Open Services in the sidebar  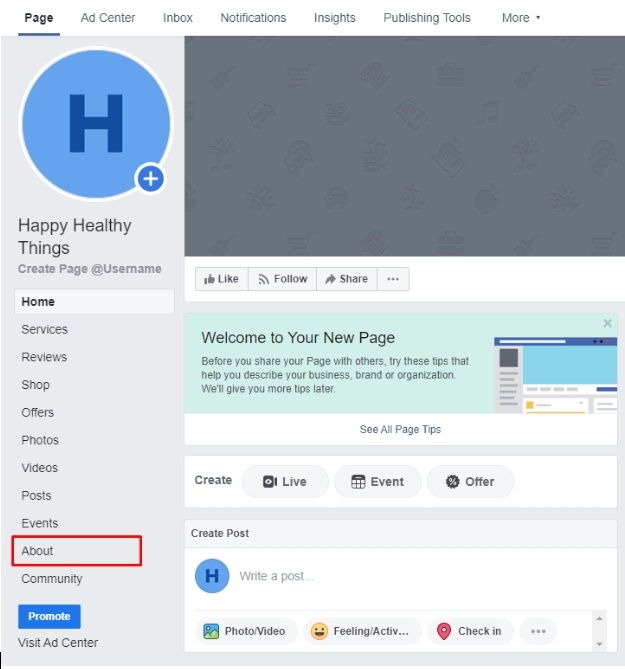(44, 329)
